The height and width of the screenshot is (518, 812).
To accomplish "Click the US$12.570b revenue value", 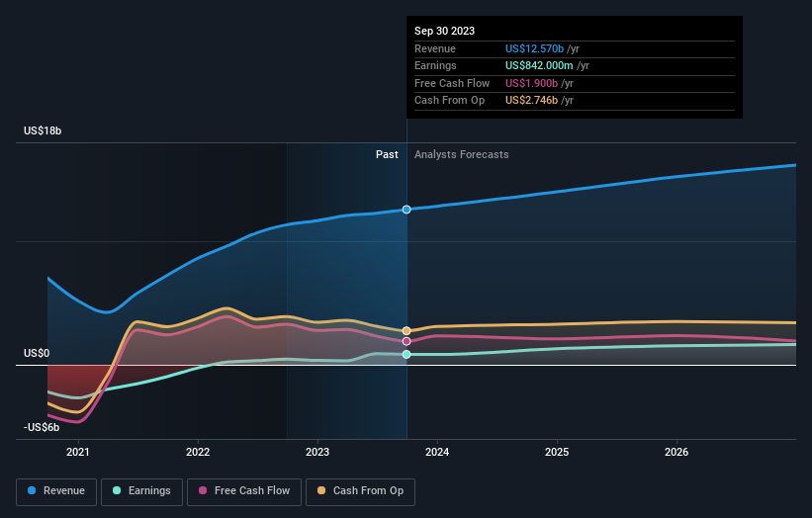I will 534,48.
